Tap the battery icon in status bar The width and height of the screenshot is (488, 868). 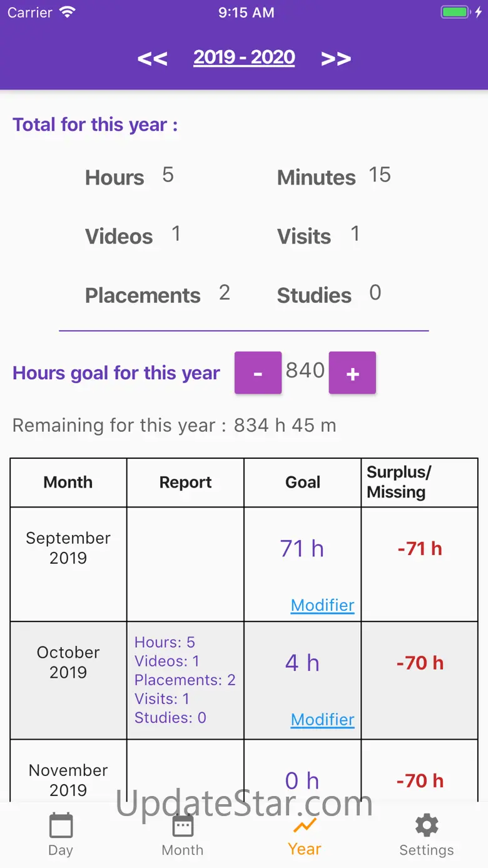click(455, 13)
